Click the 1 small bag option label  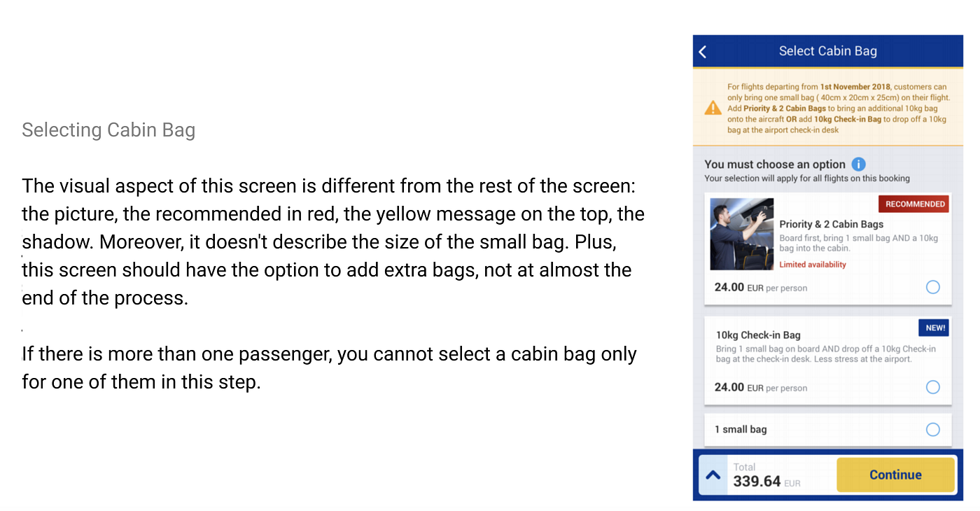tap(741, 429)
